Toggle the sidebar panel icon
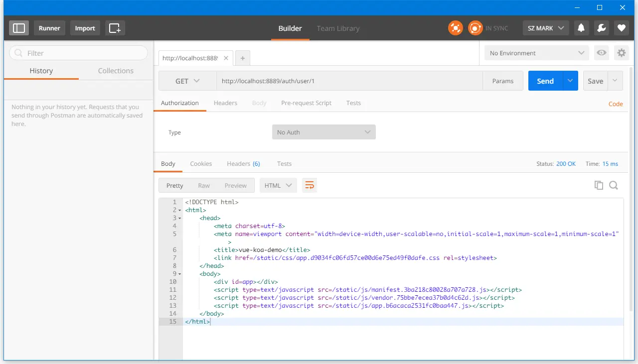Screen dimensions: 638x364 click(x=19, y=28)
